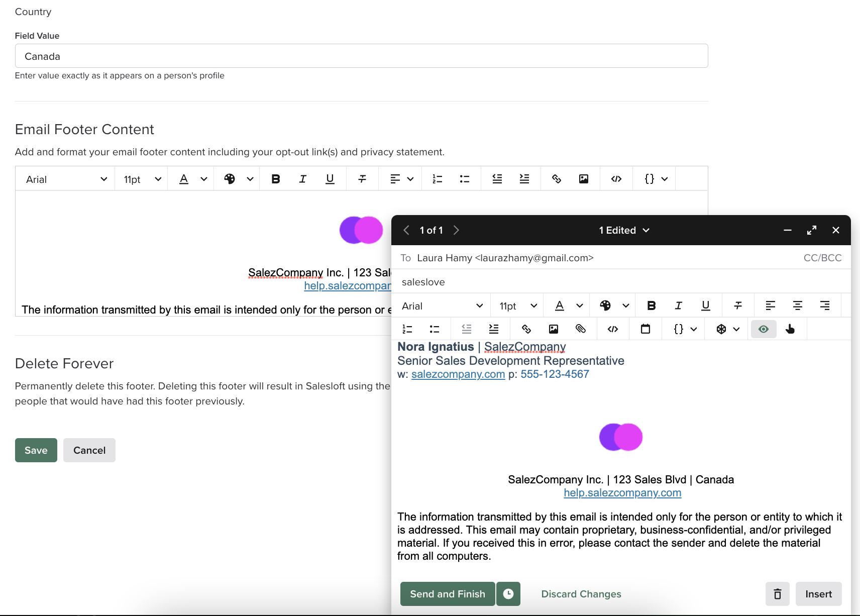
Task: Delete the email draft with the trash icon
Action: pyautogui.click(x=777, y=594)
